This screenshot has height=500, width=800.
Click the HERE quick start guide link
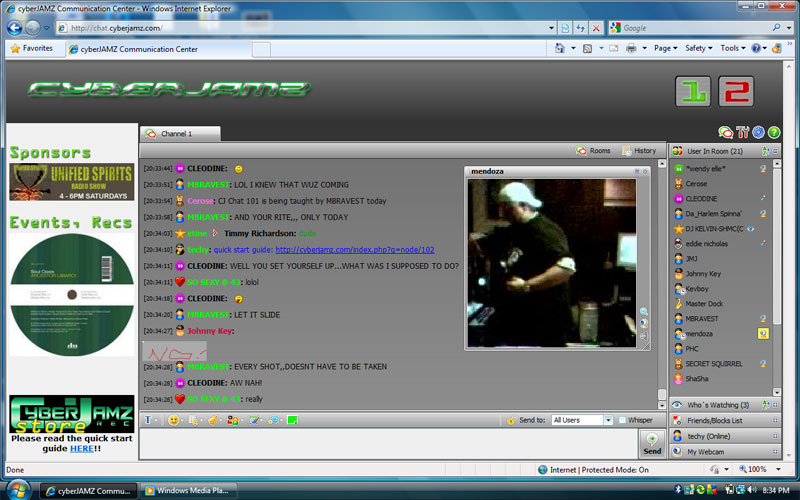[x=82, y=448]
